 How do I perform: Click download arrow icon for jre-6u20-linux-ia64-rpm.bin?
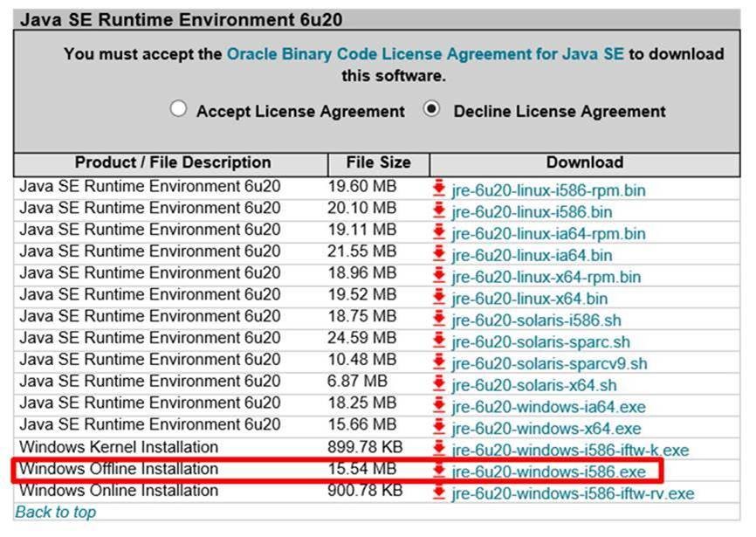(439, 232)
